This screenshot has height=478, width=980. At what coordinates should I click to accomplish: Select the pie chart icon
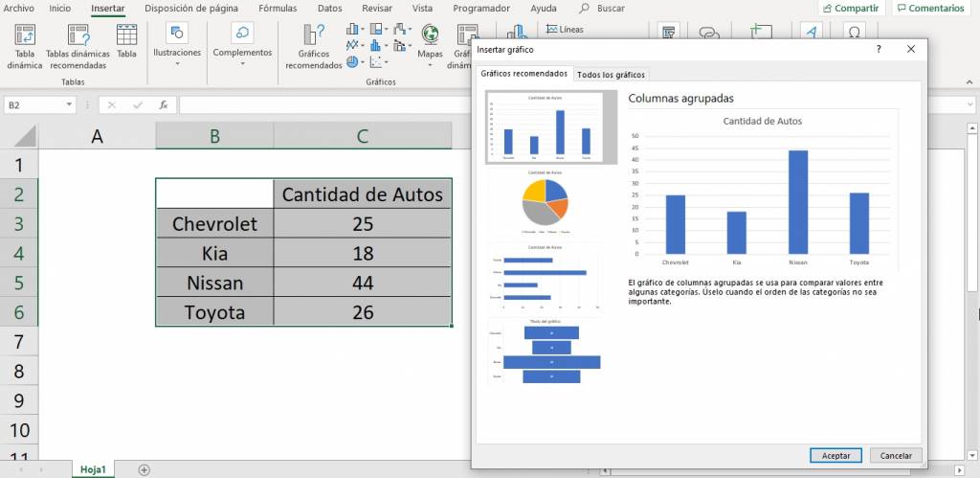352,61
